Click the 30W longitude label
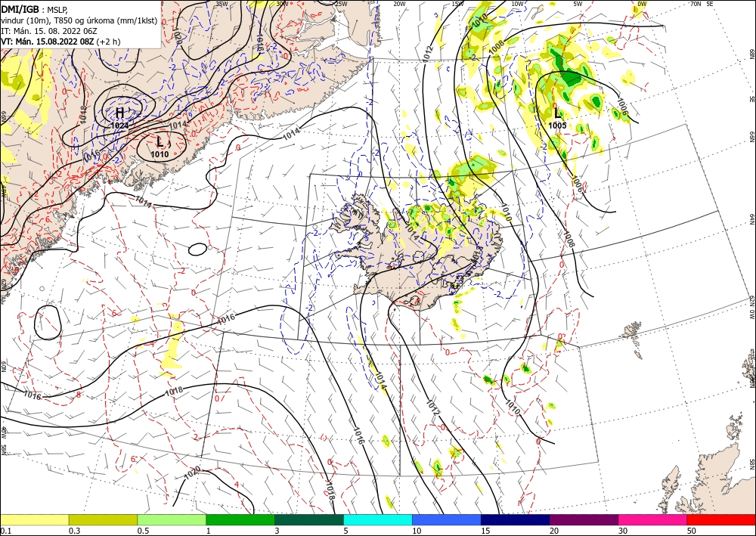Image resolution: width=756 pixels, height=536 pixels. (x=282, y=4)
